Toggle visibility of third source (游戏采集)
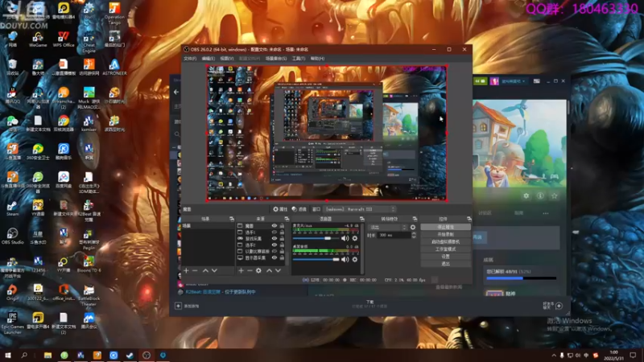 coord(275,238)
